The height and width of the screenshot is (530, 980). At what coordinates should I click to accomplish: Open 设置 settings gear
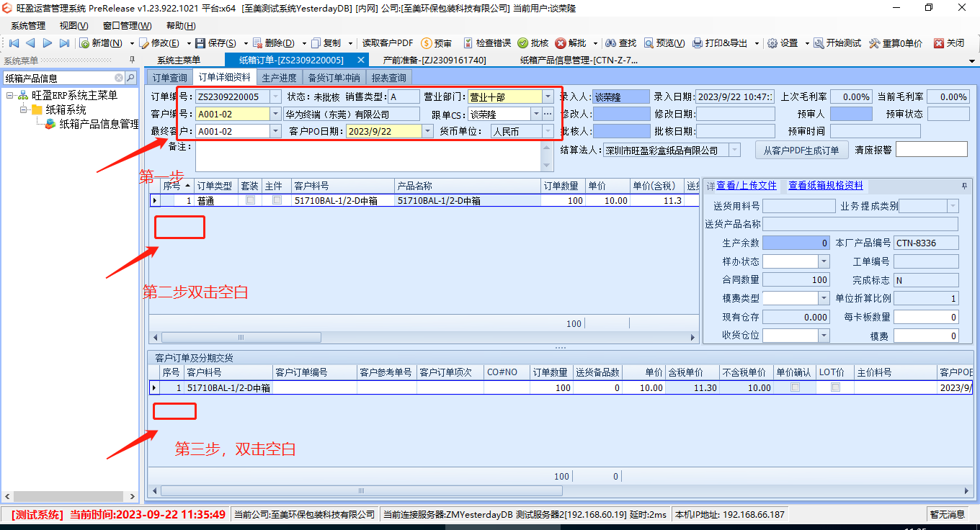point(783,43)
